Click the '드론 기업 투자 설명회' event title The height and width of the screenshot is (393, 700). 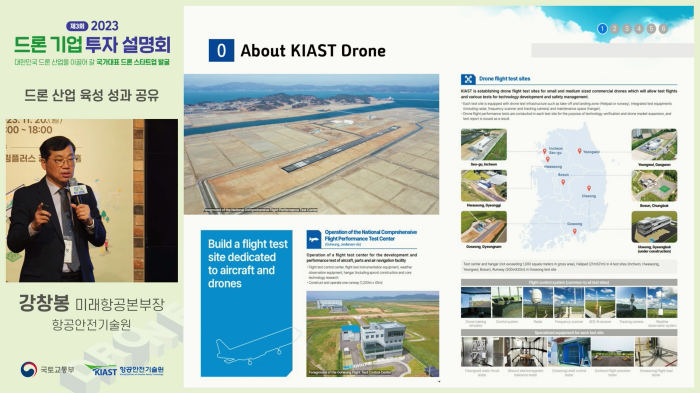point(92,45)
